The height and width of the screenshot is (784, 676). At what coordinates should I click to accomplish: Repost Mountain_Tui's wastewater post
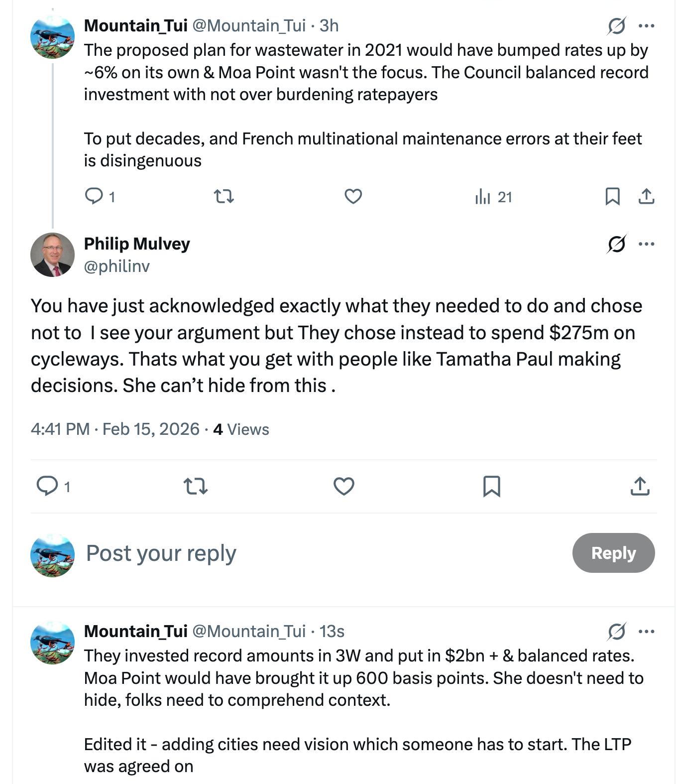tap(224, 196)
